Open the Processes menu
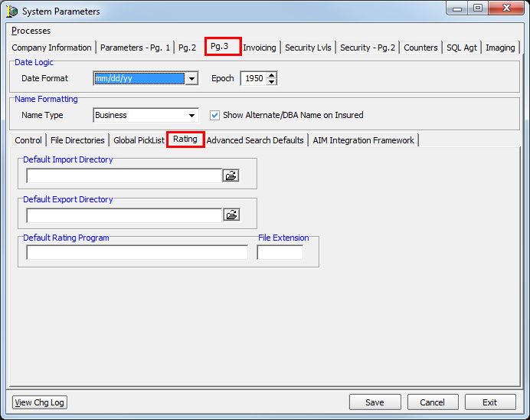 (31, 31)
